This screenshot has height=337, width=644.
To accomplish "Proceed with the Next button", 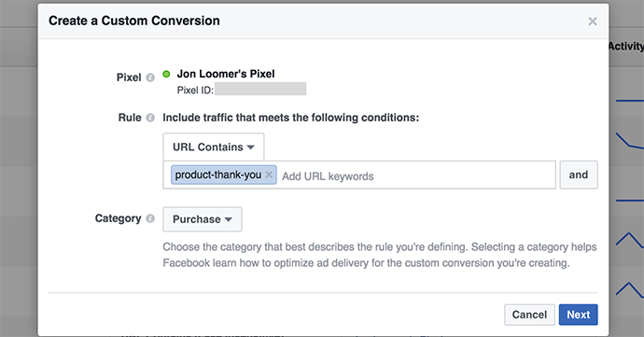I will [x=579, y=315].
